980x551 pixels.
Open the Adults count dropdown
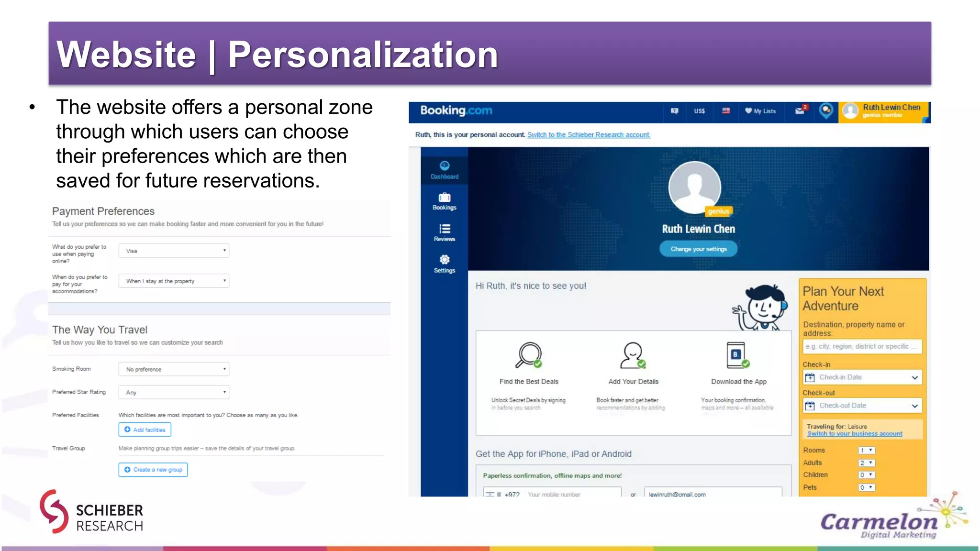(867, 463)
